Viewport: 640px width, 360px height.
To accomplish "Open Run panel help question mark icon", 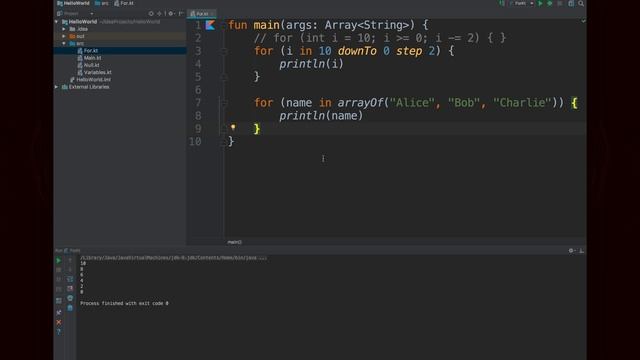I will point(58,332).
